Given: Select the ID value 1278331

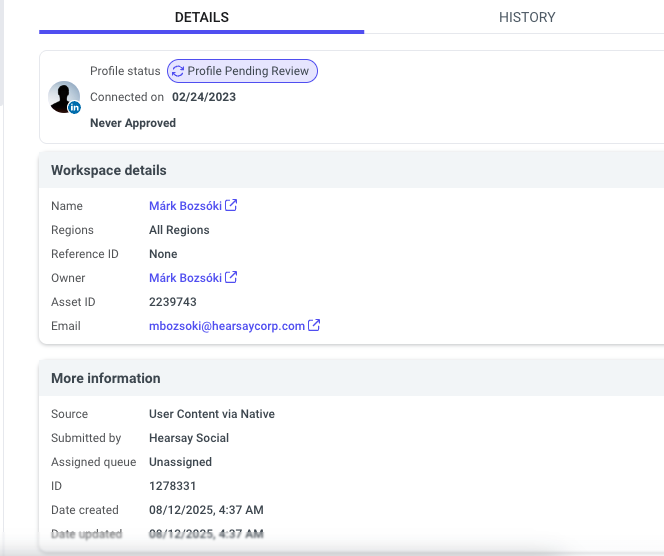Looking at the screenshot, I should click(x=172, y=486).
